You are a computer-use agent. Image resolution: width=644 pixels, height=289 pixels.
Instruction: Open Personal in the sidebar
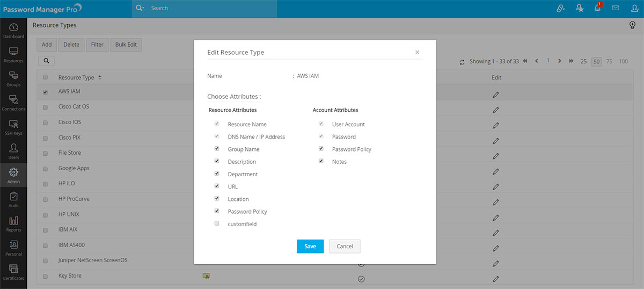click(x=13, y=248)
